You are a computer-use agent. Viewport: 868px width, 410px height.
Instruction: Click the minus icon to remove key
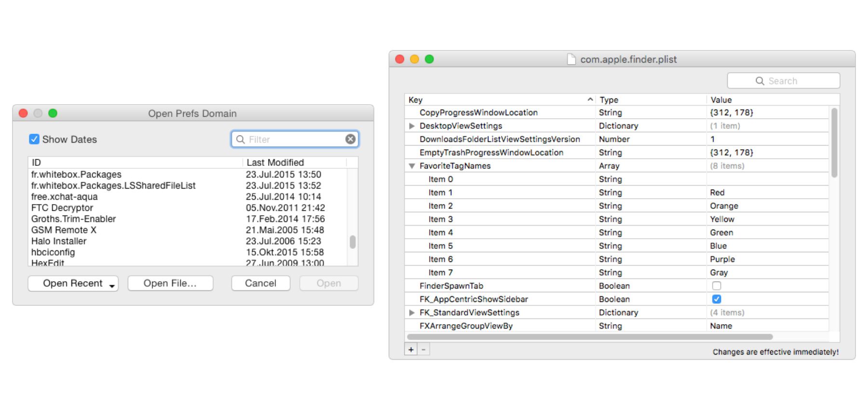pos(423,350)
